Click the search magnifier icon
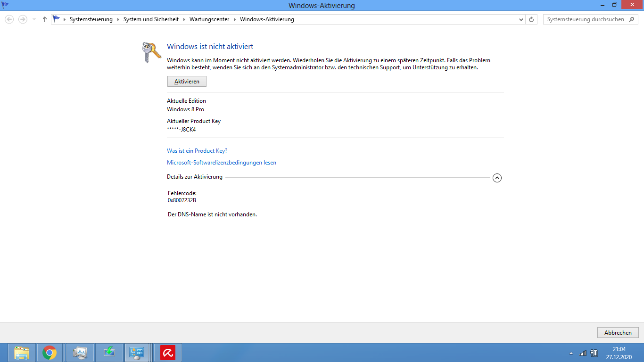644x362 pixels. tap(632, 19)
